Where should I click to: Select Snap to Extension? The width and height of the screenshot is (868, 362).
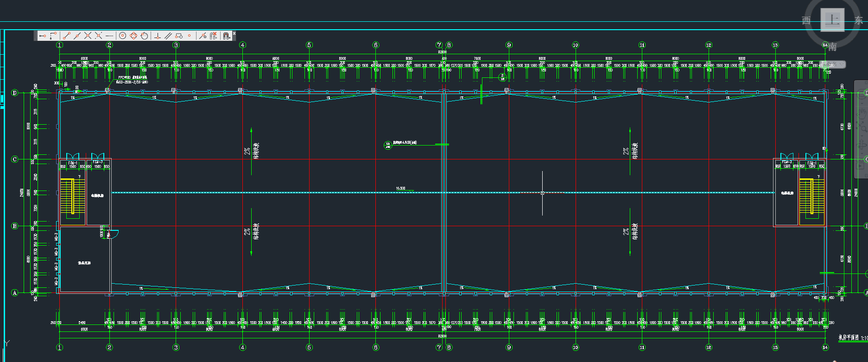[x=109, y=36]
